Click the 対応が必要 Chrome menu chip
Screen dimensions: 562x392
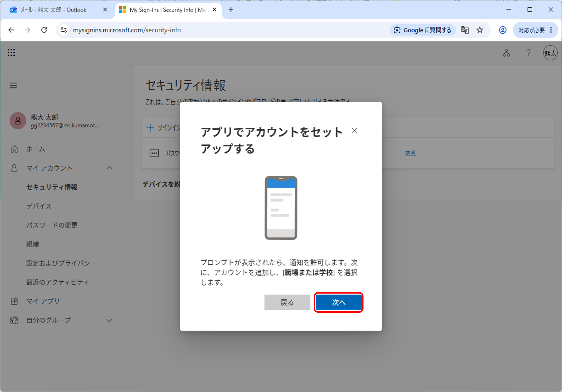coord(535,30)
